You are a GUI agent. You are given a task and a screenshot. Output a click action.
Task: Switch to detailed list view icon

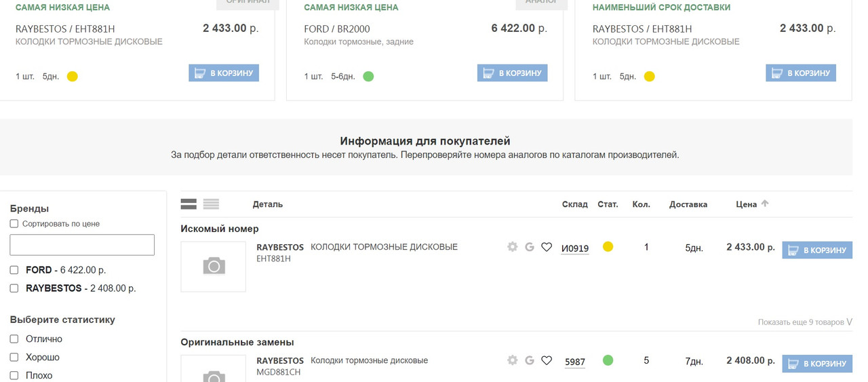pyautogui.click(x=189, y=204)
